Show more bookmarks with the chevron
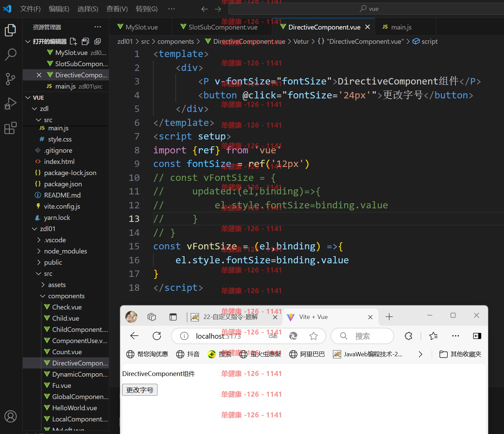The width and height of the screenshot is (504, 434). (x=421, y=354)
